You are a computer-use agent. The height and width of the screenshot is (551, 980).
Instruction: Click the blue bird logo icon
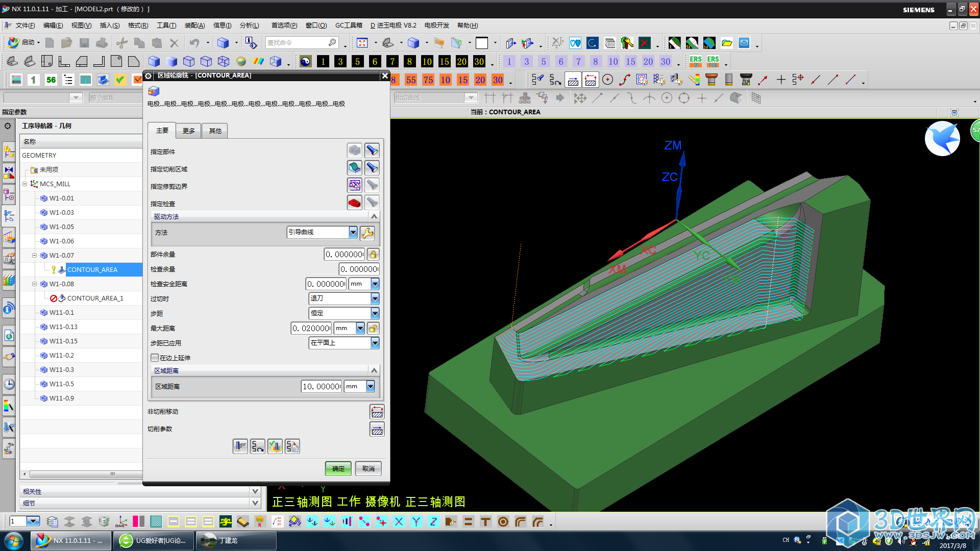942,138
